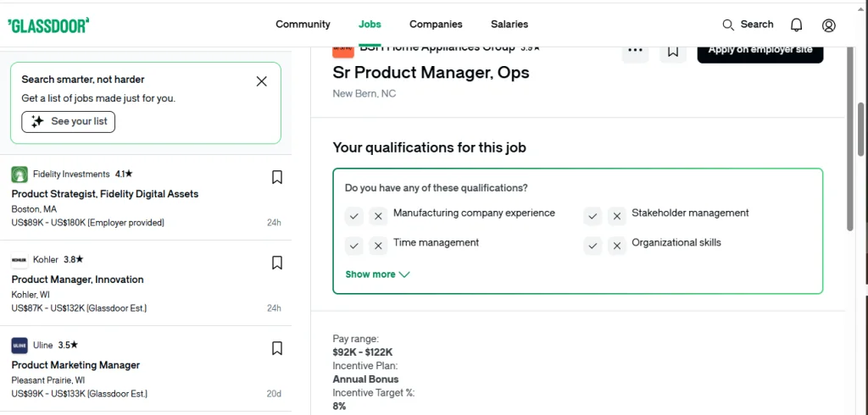Click the page vertical scrollbar thumb
Viewport: 868px width, 415px height.
click(x=861, y=129)
